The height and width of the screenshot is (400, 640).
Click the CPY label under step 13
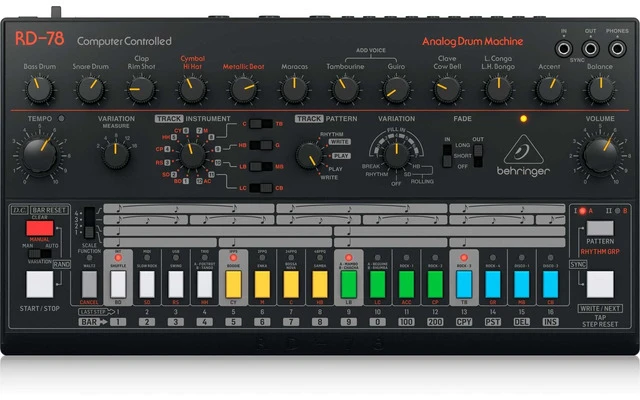coord(464,322)
